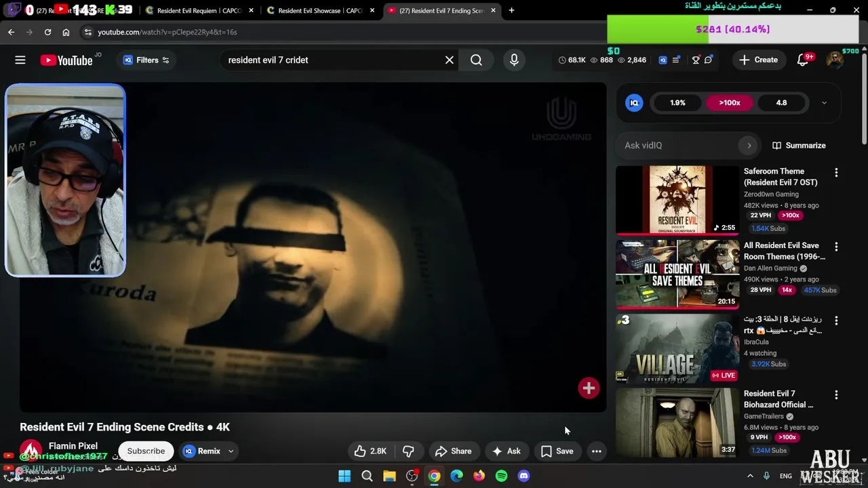Like the video with 2.8K likes
The height and width of the screenshot is (488, 868).
coord(370,451)
